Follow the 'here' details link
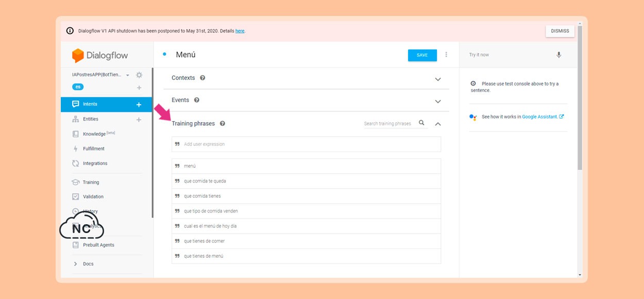This screenshot has height=299, width=644. coord(240,31)
